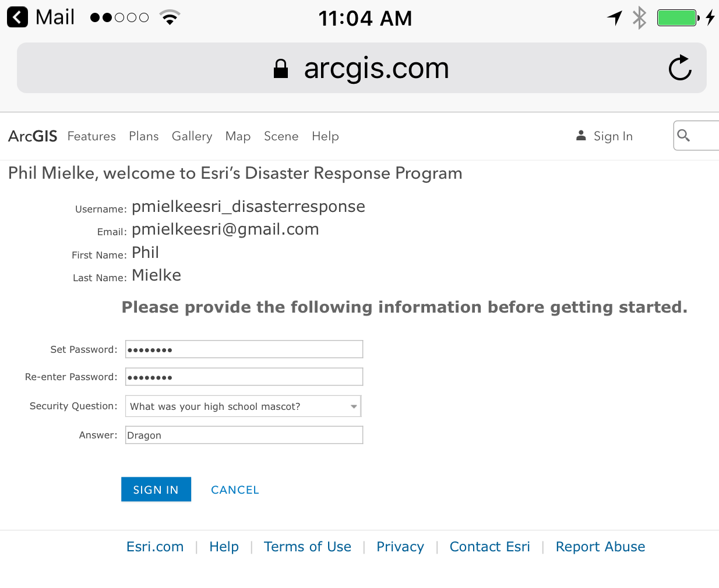The image size is (719, 588).
Task: Tap the Bluetooth status icon
Action: click(x=640, y=17)
